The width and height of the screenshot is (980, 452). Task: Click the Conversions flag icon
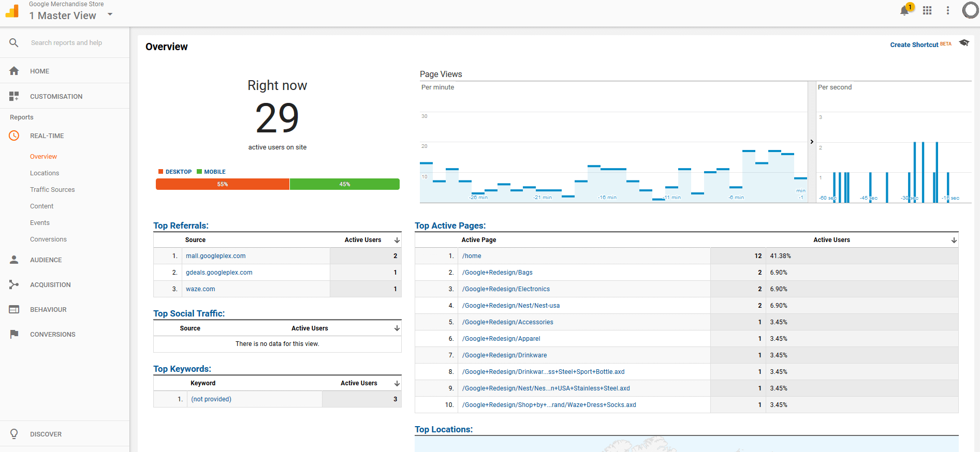click(14, 334)
